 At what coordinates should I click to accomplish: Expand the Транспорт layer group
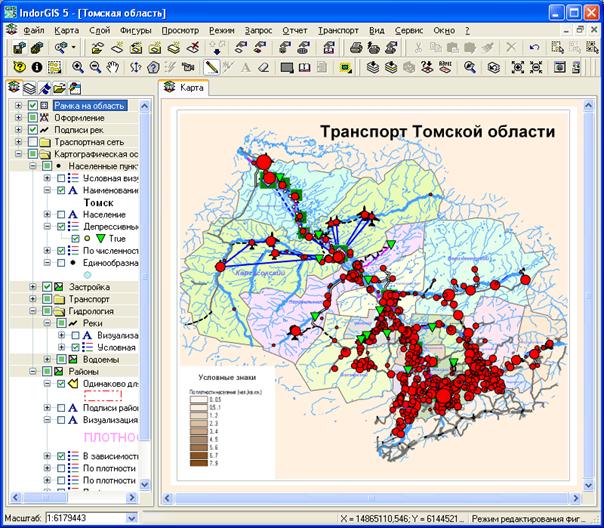(x=33, y=299)
